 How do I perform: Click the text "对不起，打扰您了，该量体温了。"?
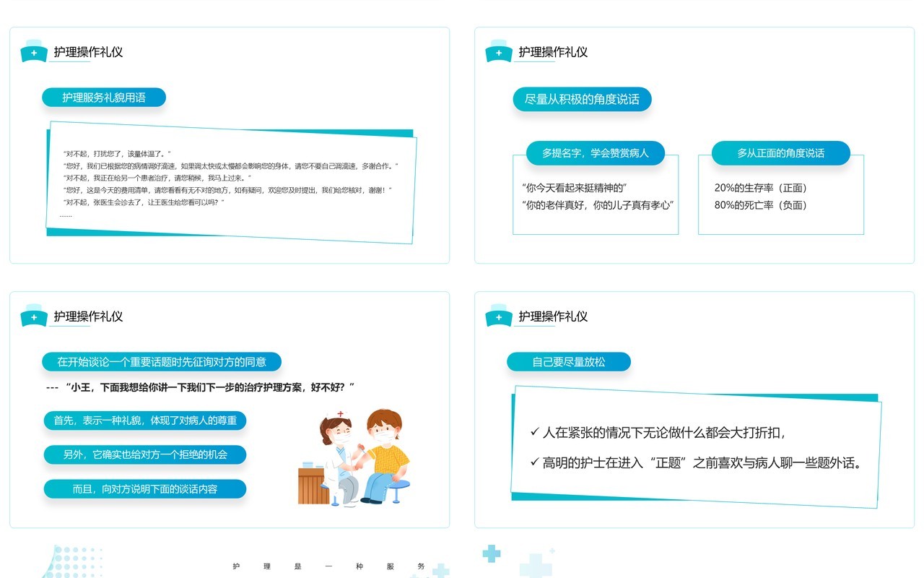[118, 154]
